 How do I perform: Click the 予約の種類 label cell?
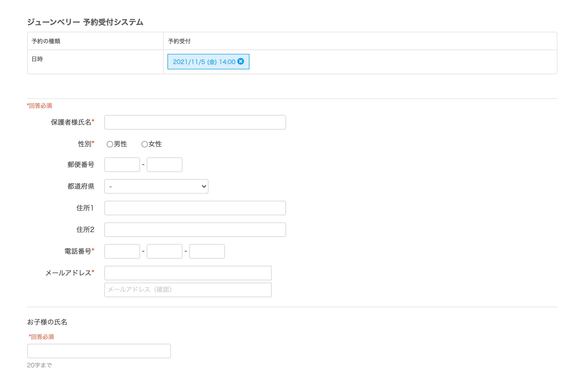point(95,41)
